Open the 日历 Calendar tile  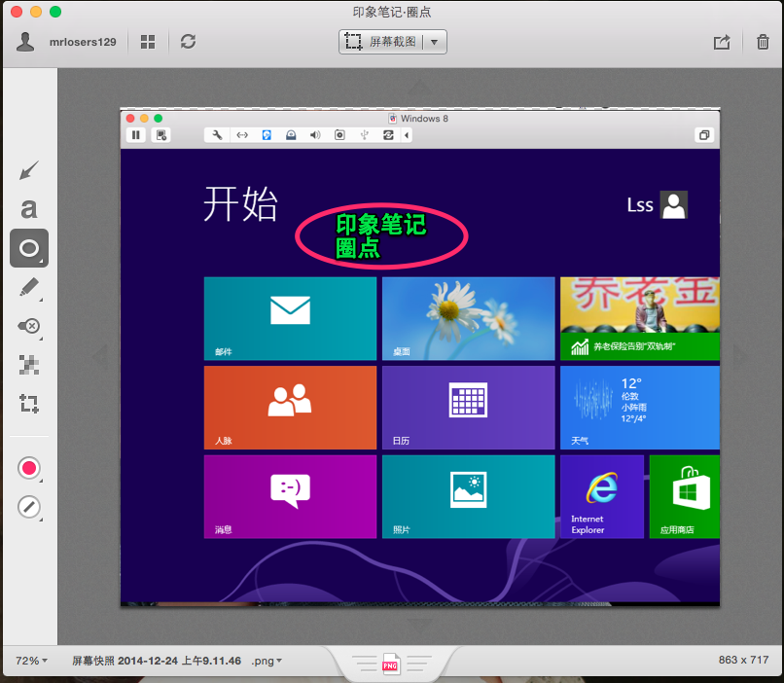[x=469, y=408]
